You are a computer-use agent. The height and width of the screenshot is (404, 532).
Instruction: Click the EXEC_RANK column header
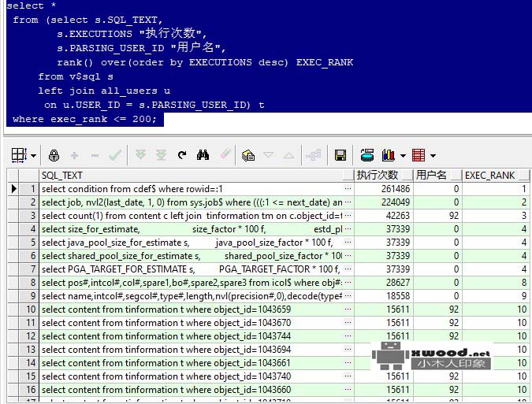coord(496,176)
